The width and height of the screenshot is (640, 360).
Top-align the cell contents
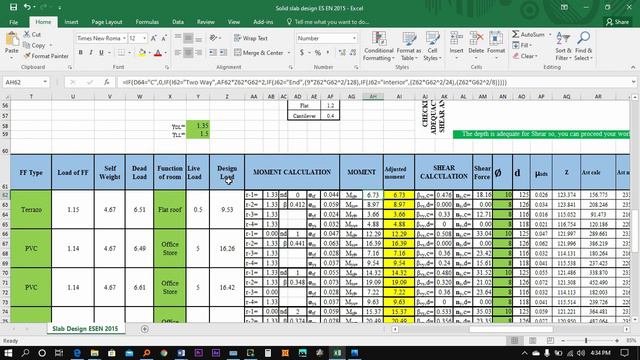[178, 38]
